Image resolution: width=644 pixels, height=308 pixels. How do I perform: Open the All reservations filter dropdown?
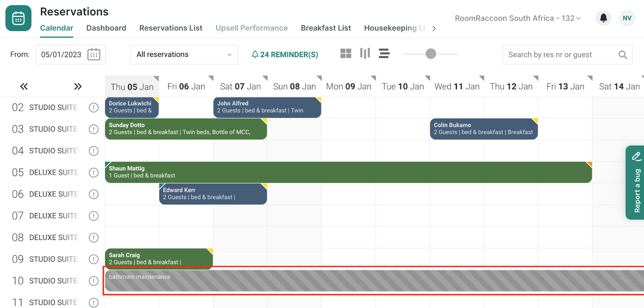pos(184,54)
